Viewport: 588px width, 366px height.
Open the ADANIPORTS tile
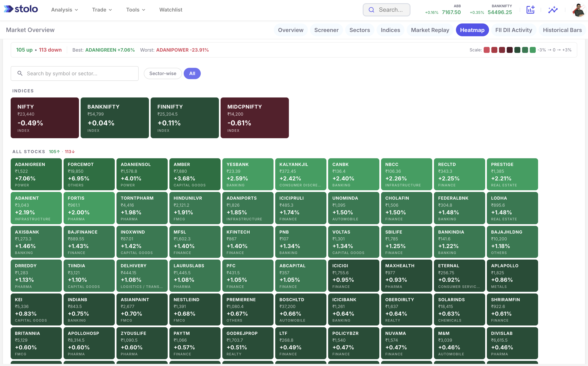(248, 208)
